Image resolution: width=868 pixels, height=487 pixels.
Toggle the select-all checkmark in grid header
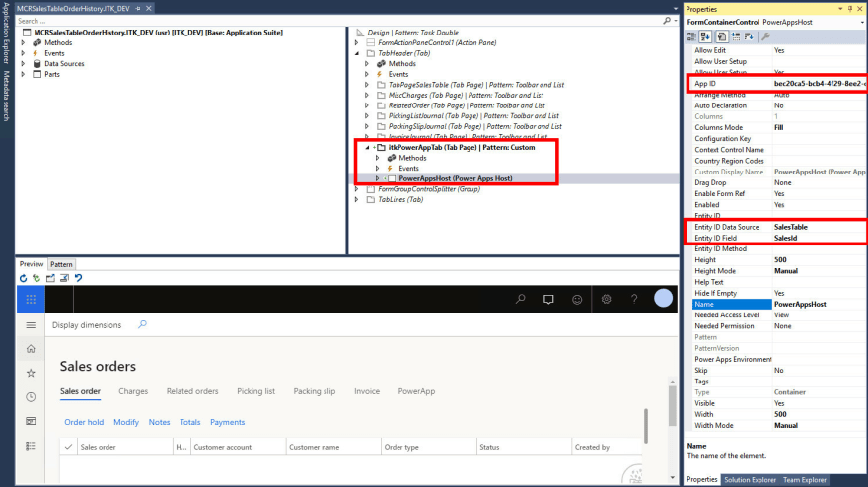(68, 447)
